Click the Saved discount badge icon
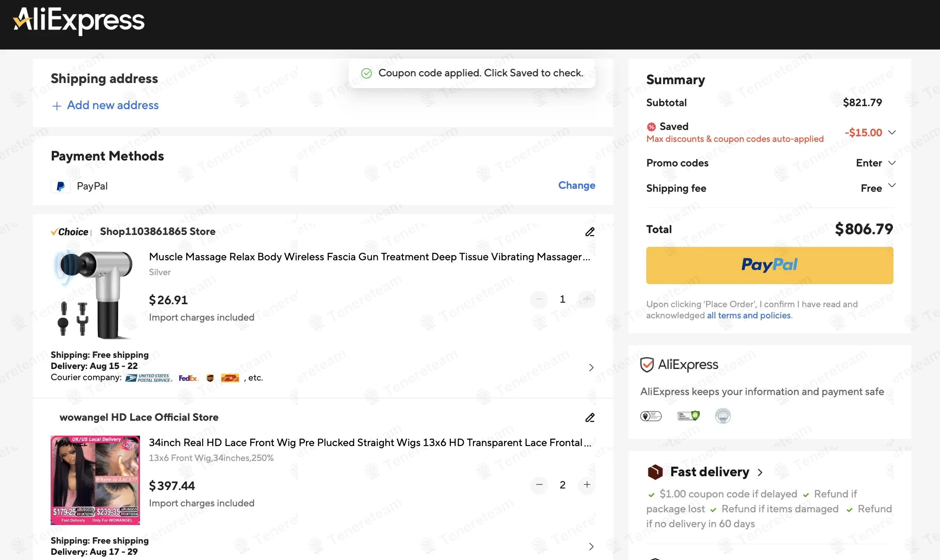The width and height of the screenshot is (940, 560). [x=651, y=127]
